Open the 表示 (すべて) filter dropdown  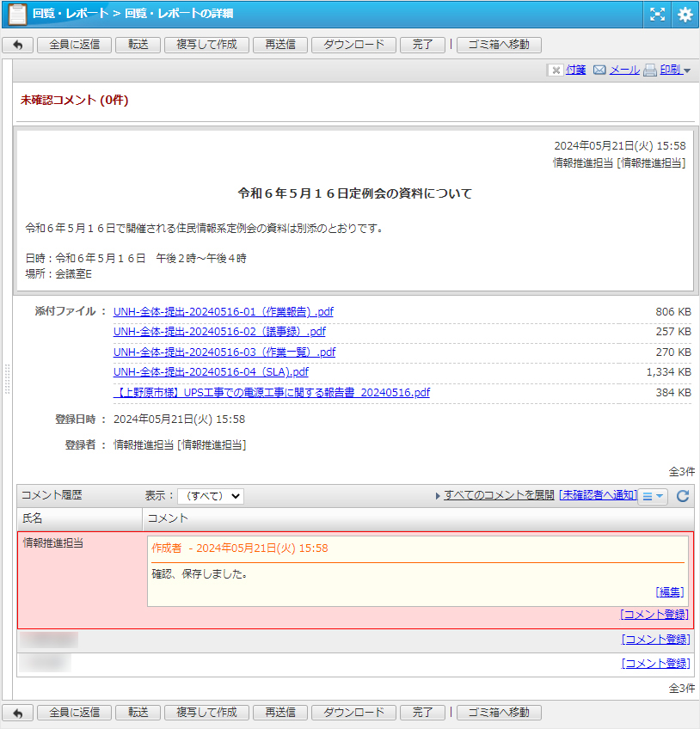(x=211, y=496)
